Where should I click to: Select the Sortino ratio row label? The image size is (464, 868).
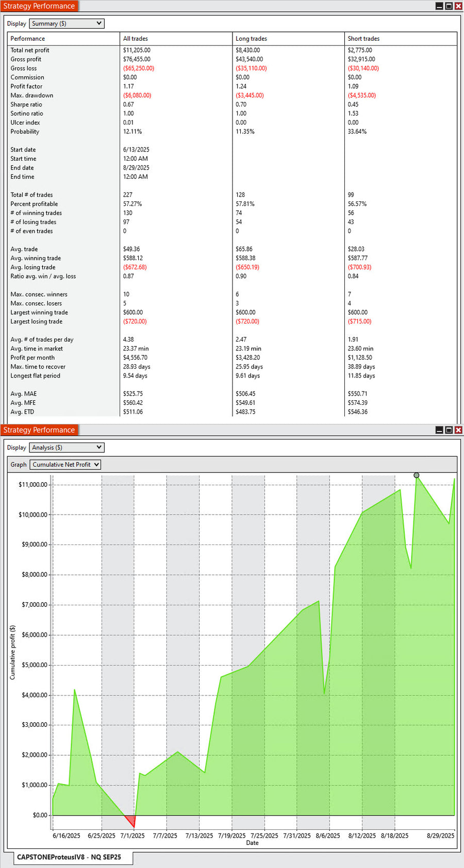click(27, 113)
